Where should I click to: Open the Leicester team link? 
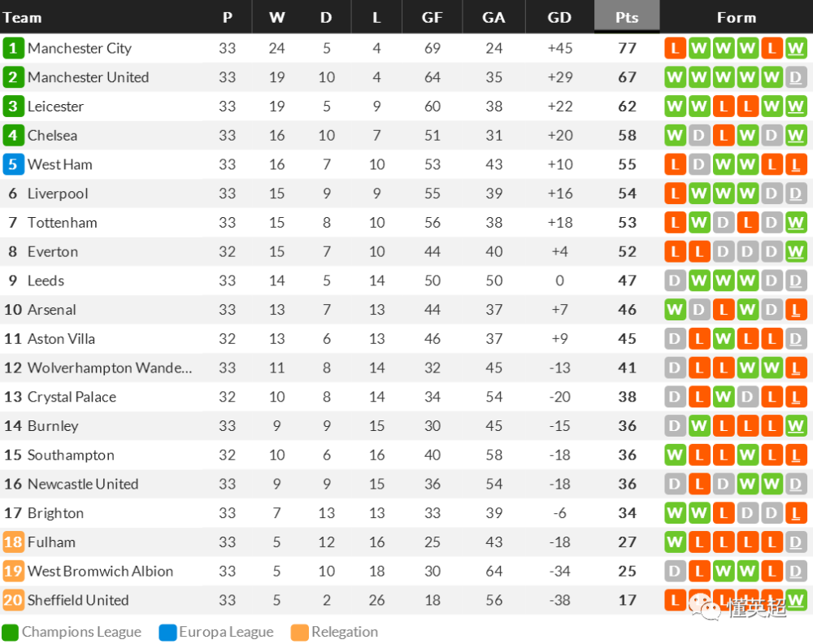55,107
